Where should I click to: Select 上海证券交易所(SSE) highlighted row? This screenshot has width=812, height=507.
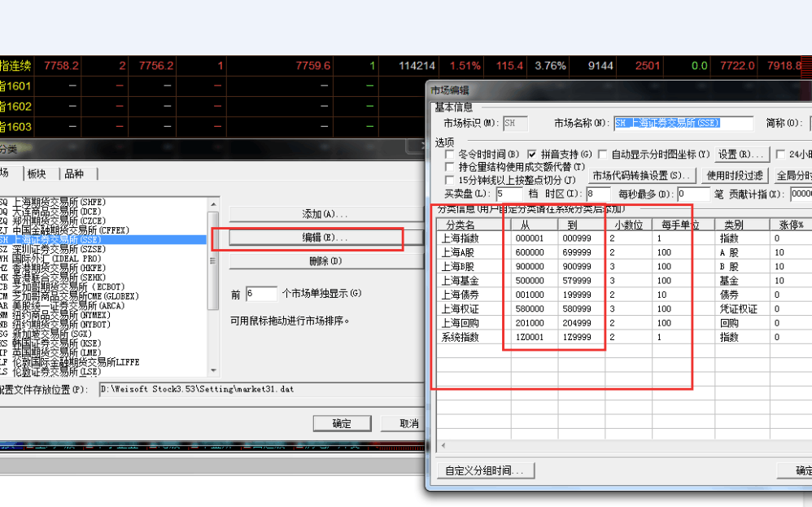coord(103,240)
